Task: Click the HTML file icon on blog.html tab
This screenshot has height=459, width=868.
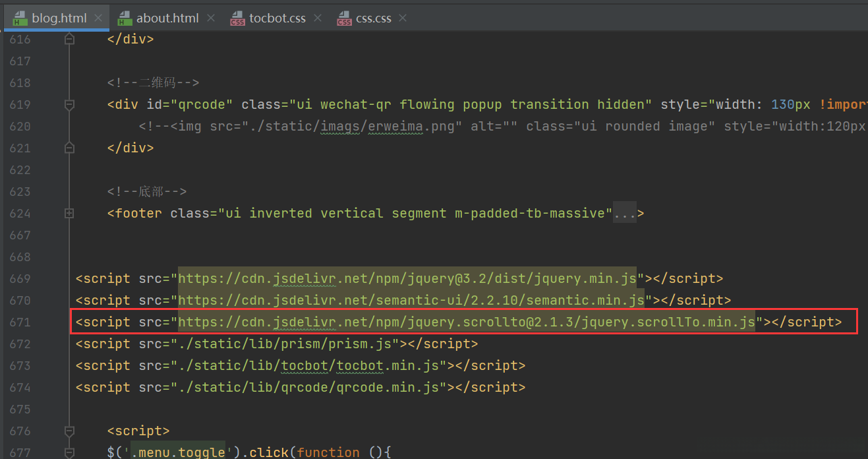Action: (19, 18)
